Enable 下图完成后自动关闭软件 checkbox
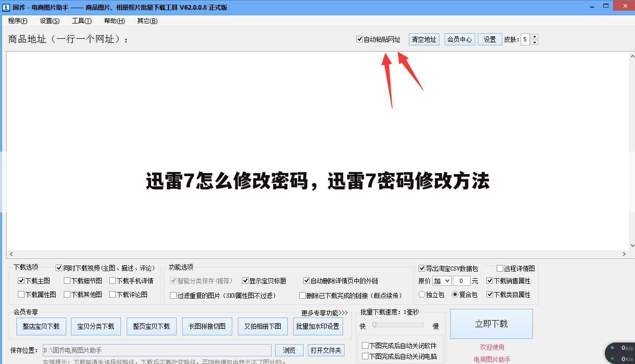 point(365,346)
